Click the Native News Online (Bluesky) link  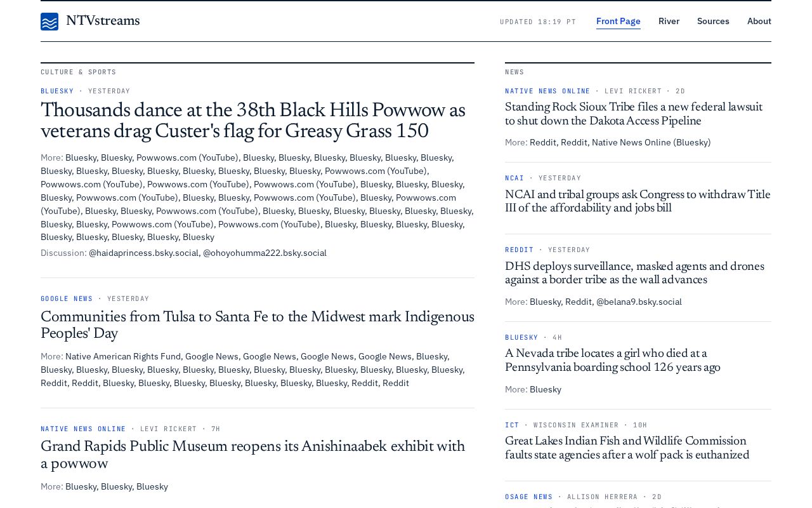tap(651, 142)
